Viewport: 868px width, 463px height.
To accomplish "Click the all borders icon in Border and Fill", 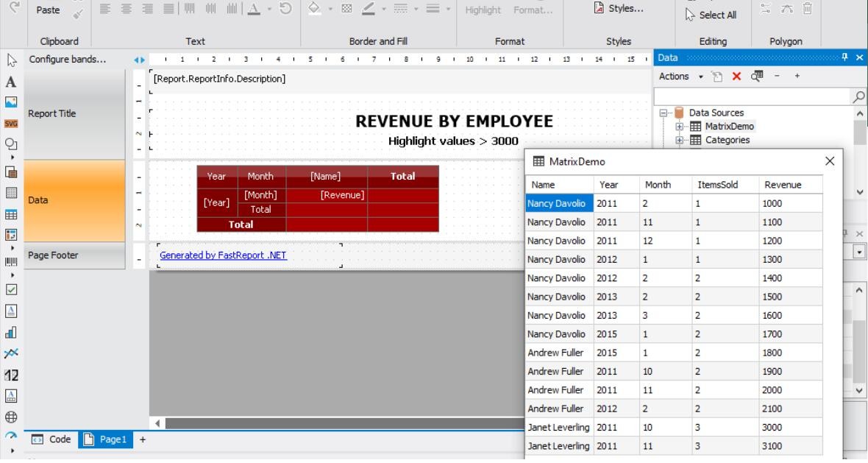I will (346, 8).
